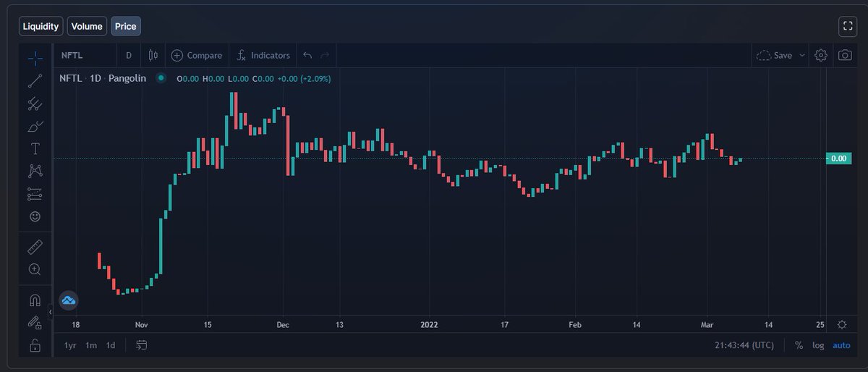This screenshot has height=372, width=868.
Task: Click the TradingView logo badge
Action: (68, 300)
